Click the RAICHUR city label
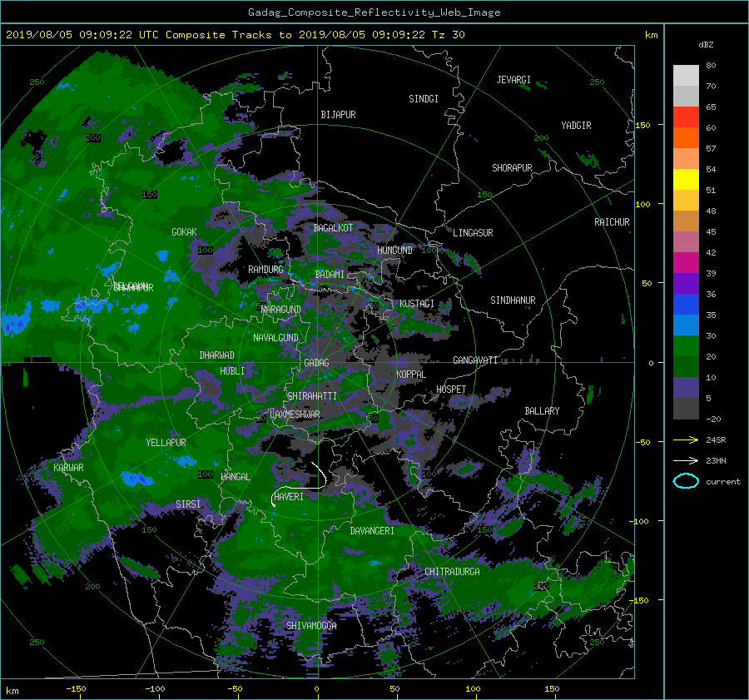This screenshot has width=749, height=700. pyautogui.click(x=612, y=222)
